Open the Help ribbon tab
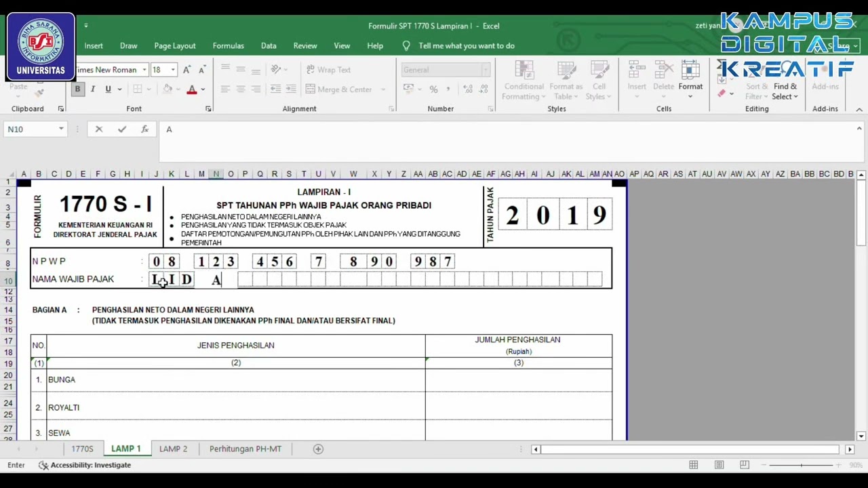868x488 pixels. tap(375, 45)
